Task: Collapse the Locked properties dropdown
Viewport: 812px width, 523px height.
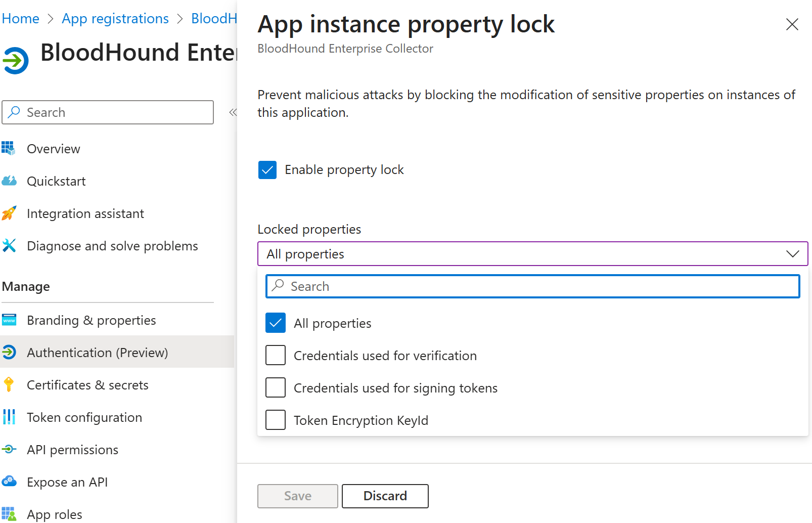Action: click(x=533, y=254)
